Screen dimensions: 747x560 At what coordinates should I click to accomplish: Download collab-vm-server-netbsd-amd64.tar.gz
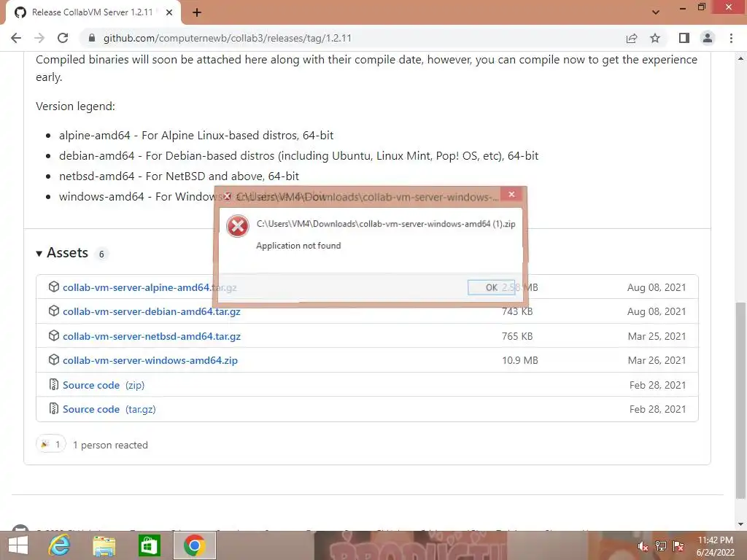click(x=152, y=336)
